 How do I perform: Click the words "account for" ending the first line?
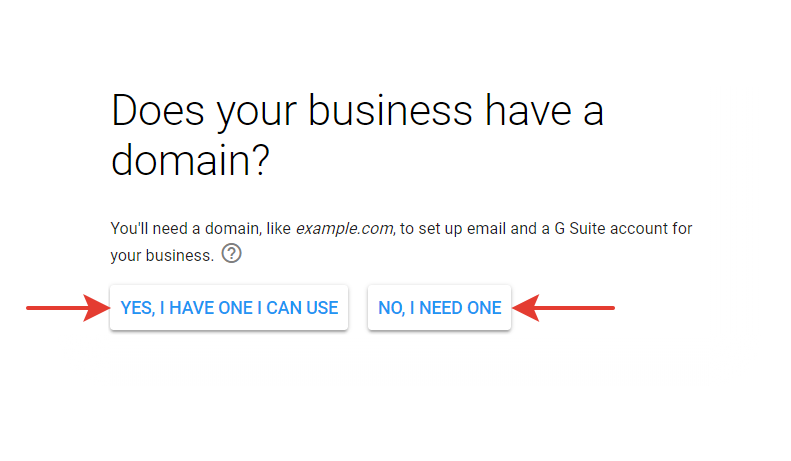(651, 228)
